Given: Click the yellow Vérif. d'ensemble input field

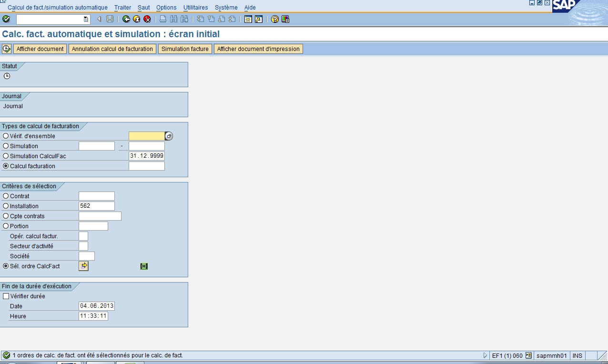Looking at the screenshot, I should click(146, 136).
